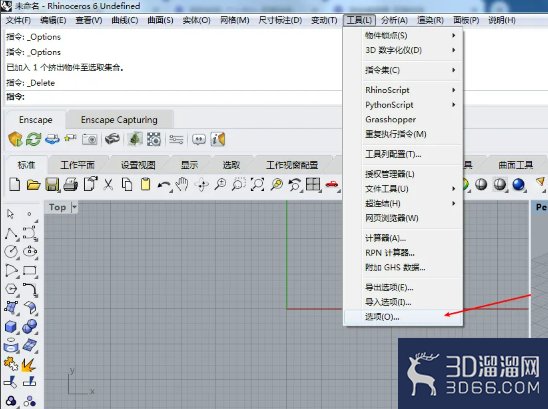Click Enscape live updates sync icon
The width and height of the screenshot is (548, 409).
coord(34,139)
